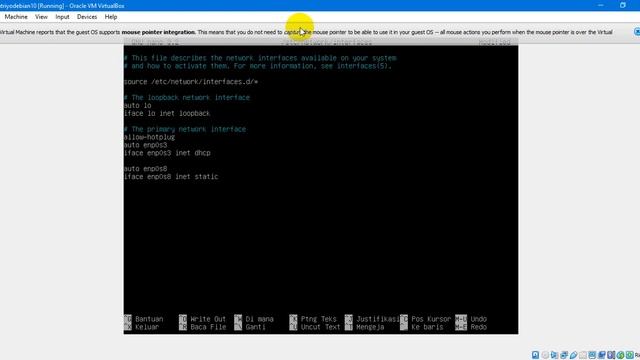The image size is (640, 360).
Task: Click the mouse integration status icon
Action: pyautogui.click(x=620, y=355)
